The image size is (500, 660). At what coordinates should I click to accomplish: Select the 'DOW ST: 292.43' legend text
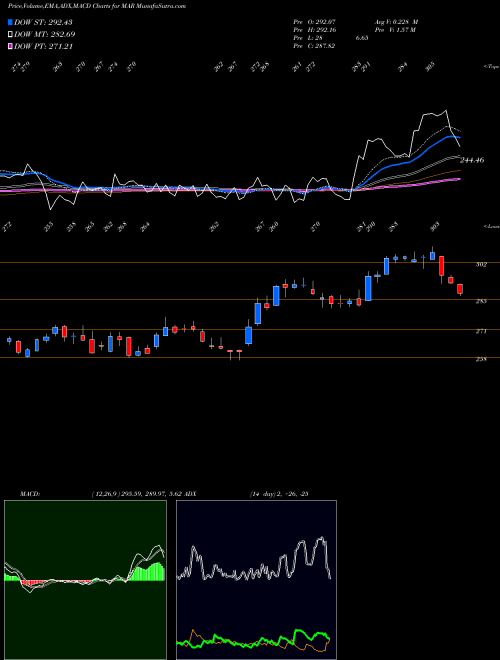point(43,22)
